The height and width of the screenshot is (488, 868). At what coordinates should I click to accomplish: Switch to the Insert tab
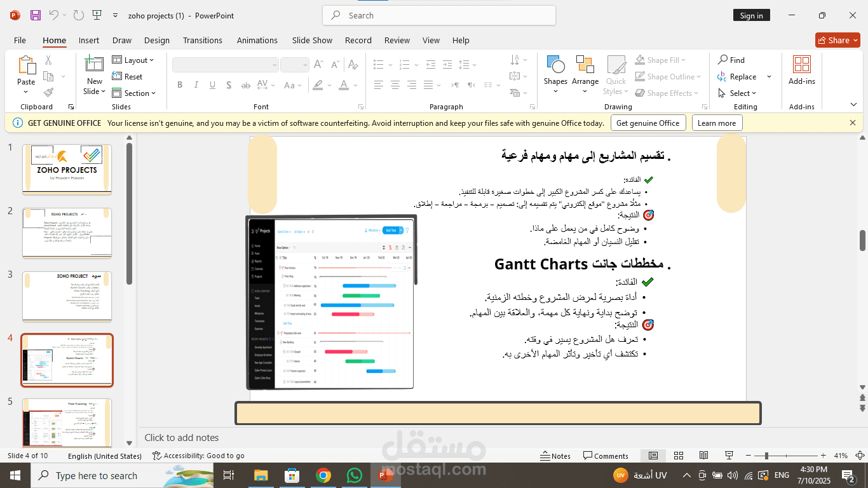pyautogui.click(x=89, y=40)
